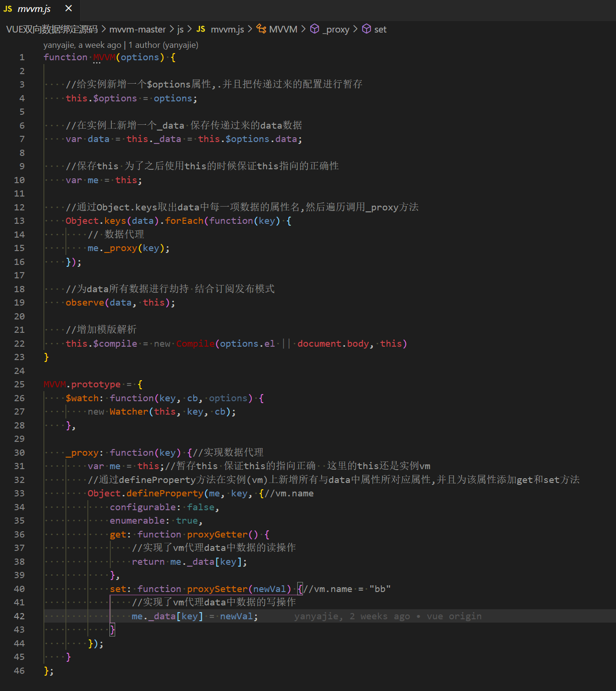Click 'configurable: false' on line 34

162,507
